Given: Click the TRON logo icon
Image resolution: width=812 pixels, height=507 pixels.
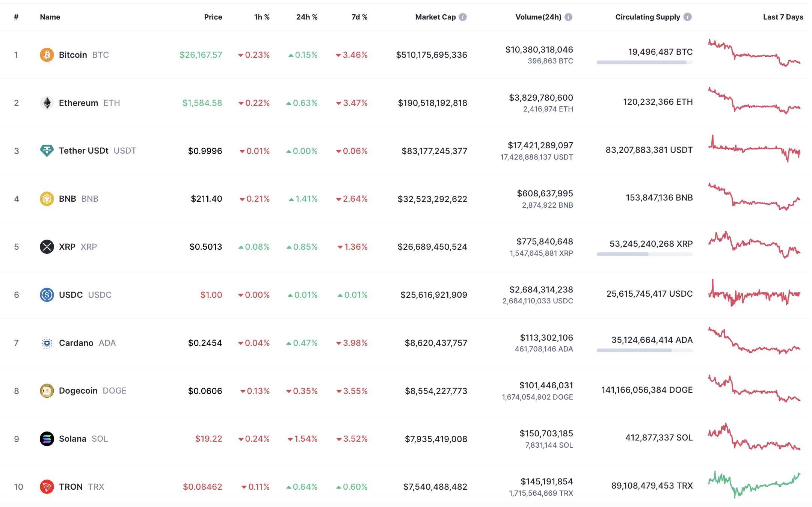Looking at the screenshot, I should click(47, 487).
